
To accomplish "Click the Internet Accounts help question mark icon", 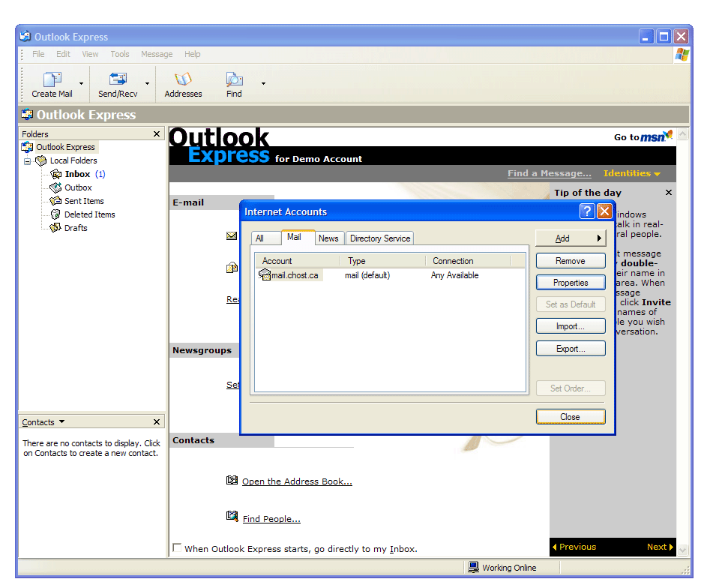I will pyautogui.click(x=586, y=211).
